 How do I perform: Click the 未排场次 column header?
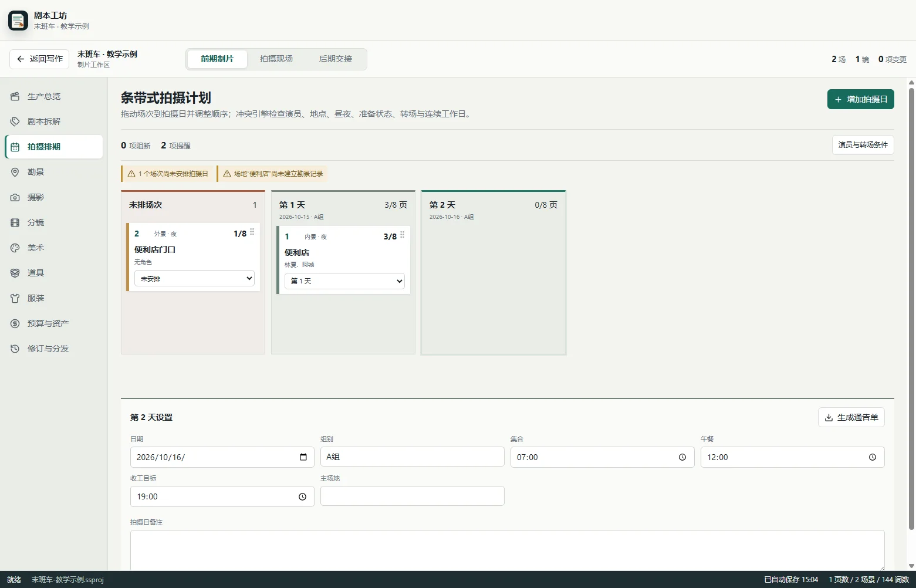[193, 205]
